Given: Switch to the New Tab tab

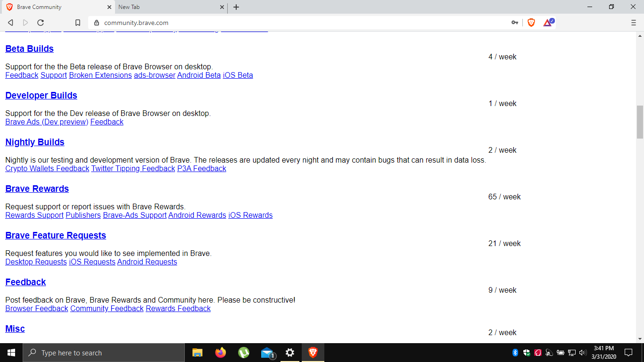Looking at the screenshot, I should pos(171,7).
